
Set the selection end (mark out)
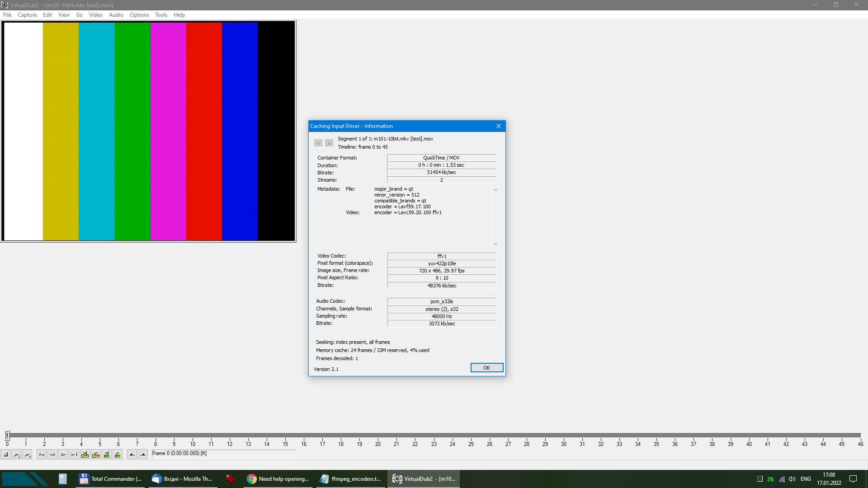click(x=143, y=455)
